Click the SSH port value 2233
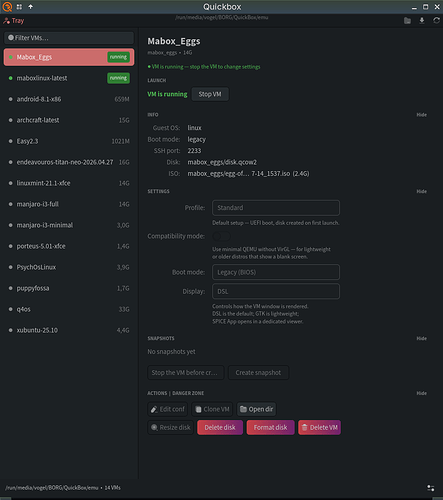Viewport: 443px width, 500px height. coord(194,151)
